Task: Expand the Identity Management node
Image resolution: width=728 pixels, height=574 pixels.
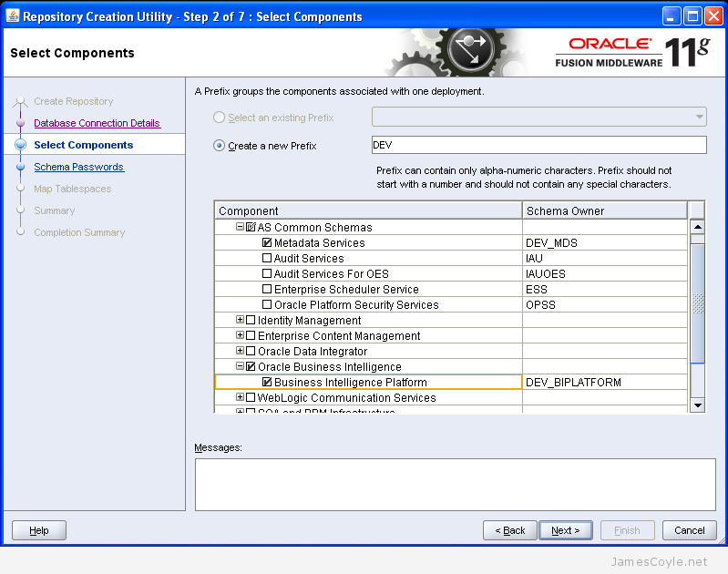Action: pyautogui.click(x=240, y=320)
